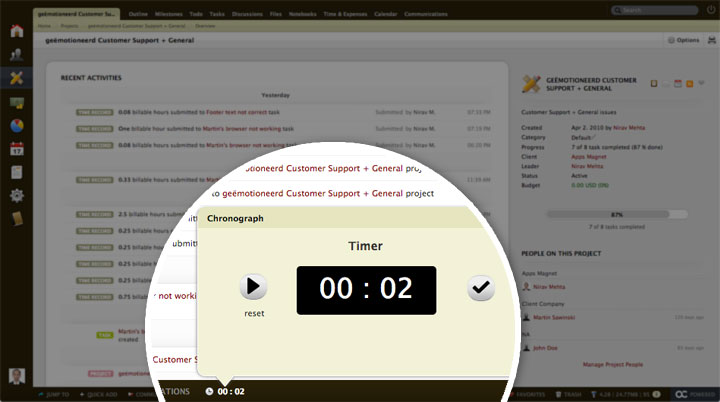Switch to the Files tab
720x402 pixels.
pyautogui.click(x=276, y=14)
